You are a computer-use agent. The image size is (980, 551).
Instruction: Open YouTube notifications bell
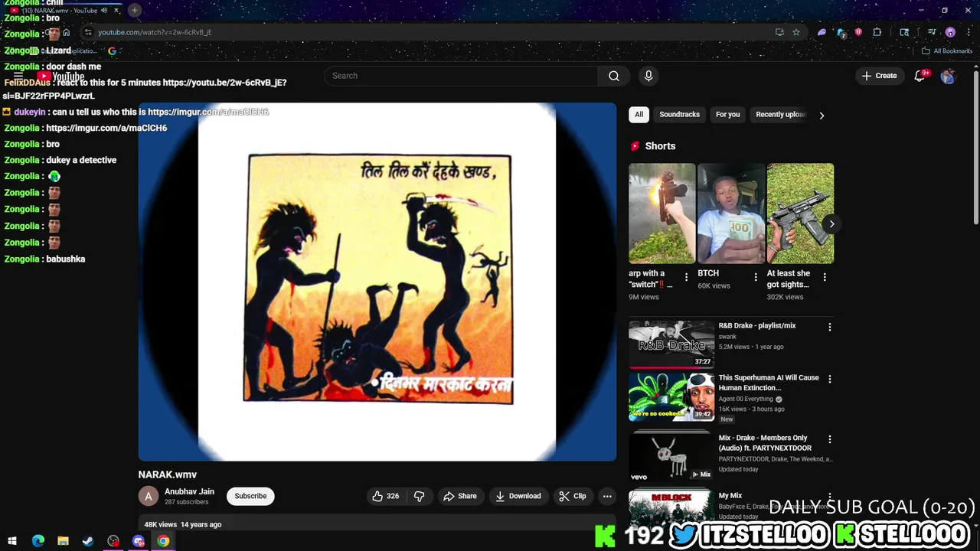(x=920, y=76)
